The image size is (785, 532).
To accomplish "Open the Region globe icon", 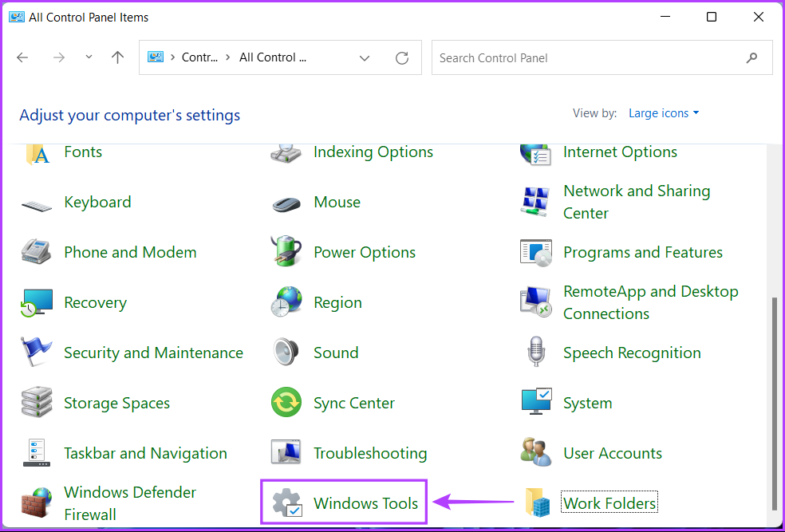I will 286,302.
